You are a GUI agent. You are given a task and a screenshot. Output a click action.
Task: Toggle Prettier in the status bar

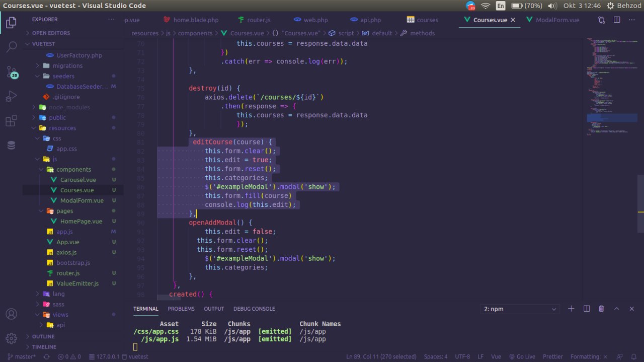[552, 356]
